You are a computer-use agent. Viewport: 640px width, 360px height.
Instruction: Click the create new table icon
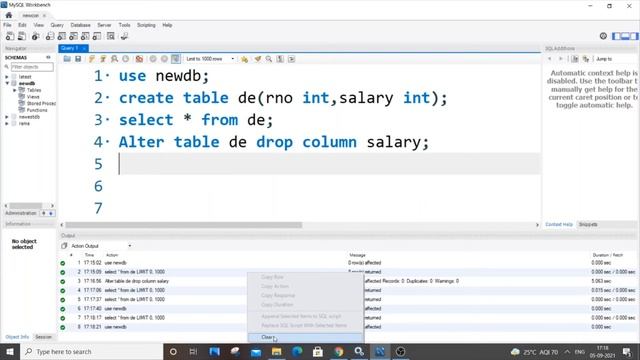[x=62, y=36]
